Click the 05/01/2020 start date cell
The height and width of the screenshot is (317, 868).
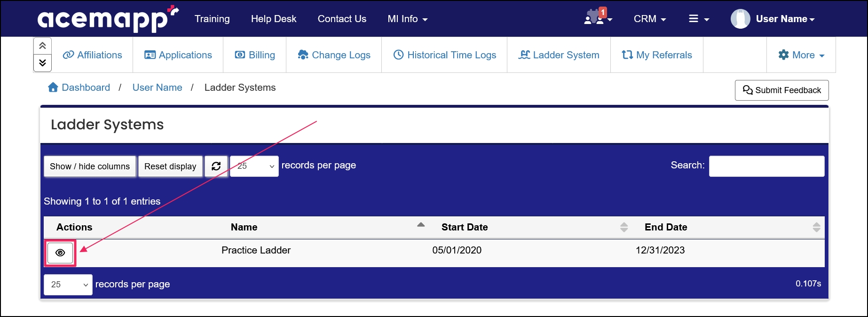tap(457, 250)
